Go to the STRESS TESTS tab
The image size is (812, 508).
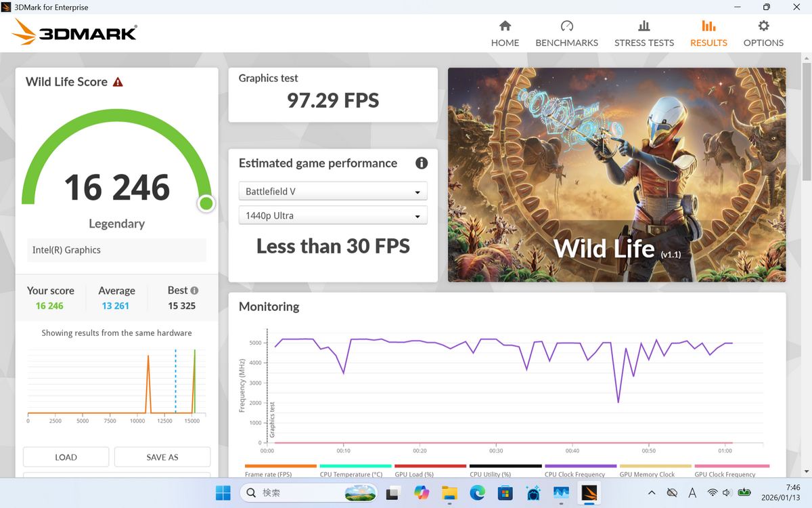pyautogui.click(x=644, y=34)
